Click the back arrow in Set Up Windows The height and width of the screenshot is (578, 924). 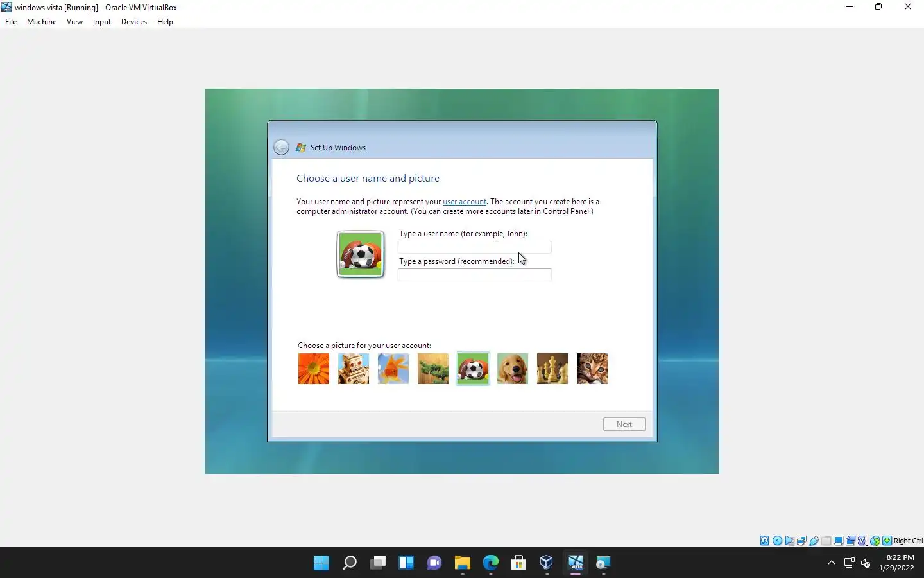[x=281, y=147]
